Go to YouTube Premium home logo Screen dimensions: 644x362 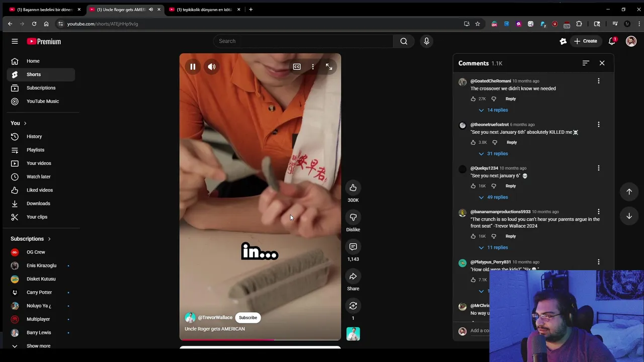pos(44,41)
